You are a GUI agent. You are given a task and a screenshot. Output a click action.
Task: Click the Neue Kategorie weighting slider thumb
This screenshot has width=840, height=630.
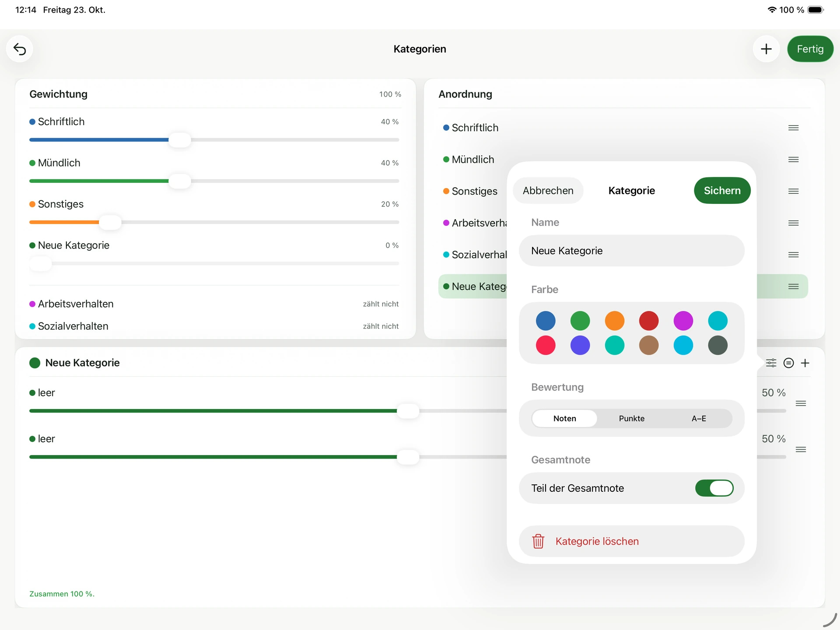pos(41,263)
